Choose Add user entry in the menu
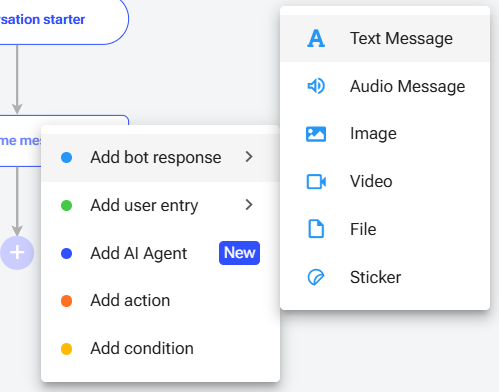The height and width of the screenshot is (392, 499). tap(160, 205)
